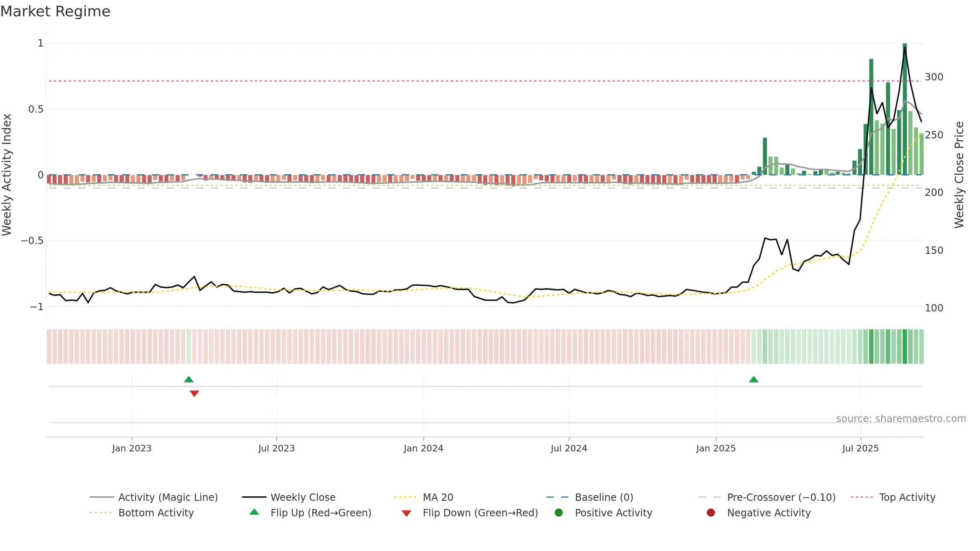980x551 pixels.
Task: Click the Weekly Activity Index axis title
Action: 7,175
